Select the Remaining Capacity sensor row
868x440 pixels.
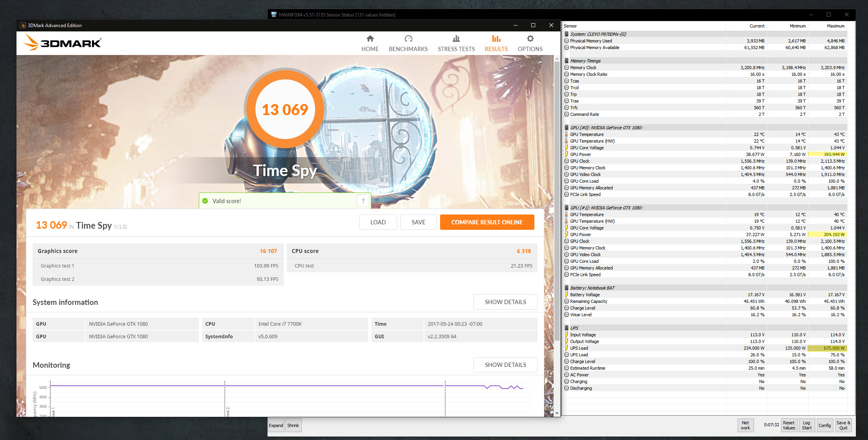(705, 301)
